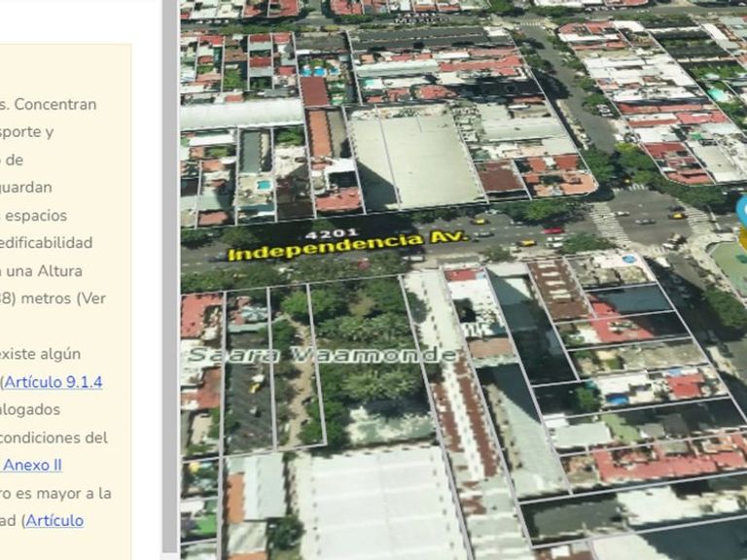Screen dimensions: 747x560
Task: Click the bottom Artículo link in the text panel
Action: [54, 520]
